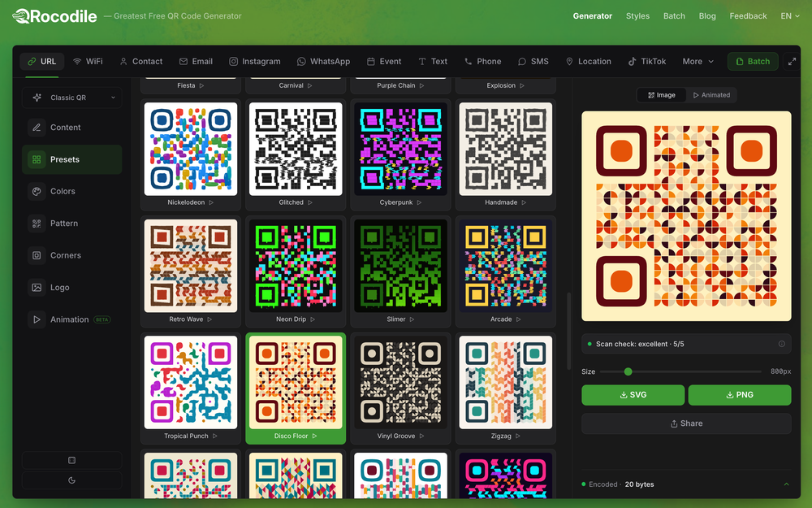This screenshot has height=508, width=812.
Task: Click the Rocodile logo
Action: click(x=54, y=16)
